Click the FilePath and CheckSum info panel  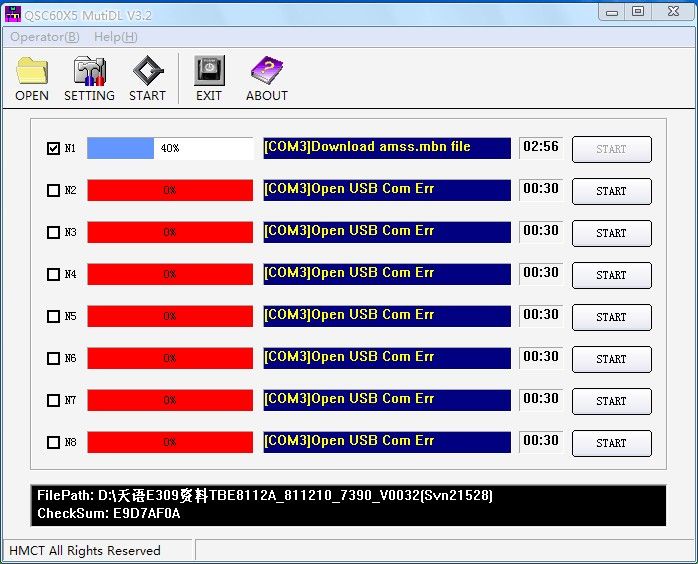(x=348, y=505)
